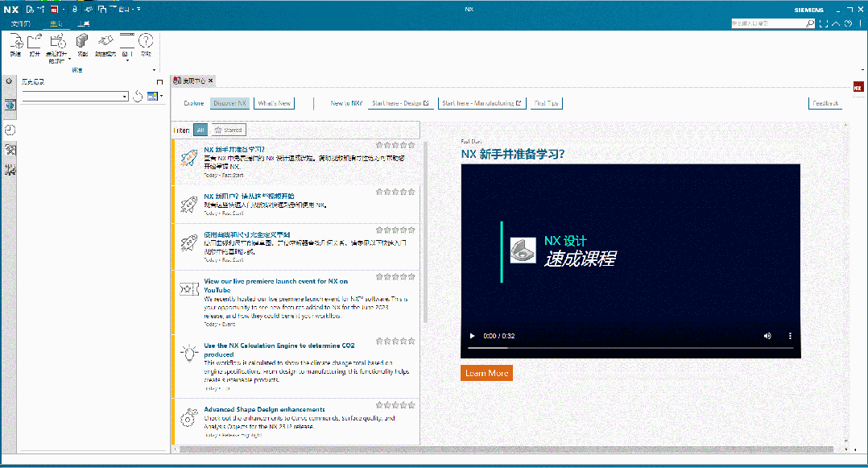
Task: Star the 'View our live premiere launch event' article
Action: [395, 276]
